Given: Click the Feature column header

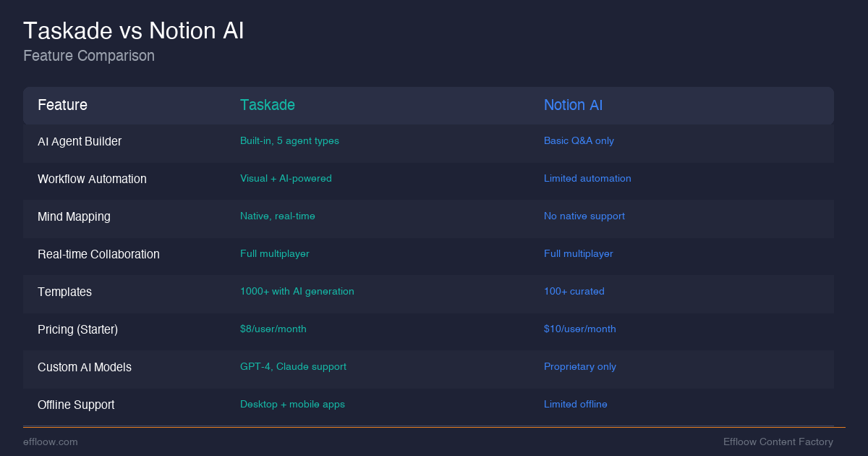Looking at the screenshot, I should pyautogui.click(x=62, y=105).
